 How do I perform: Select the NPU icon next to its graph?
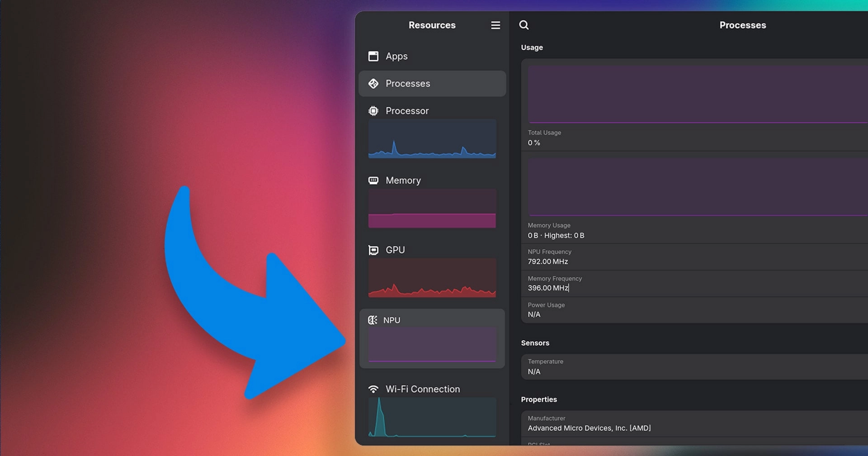tap(373, 320)
